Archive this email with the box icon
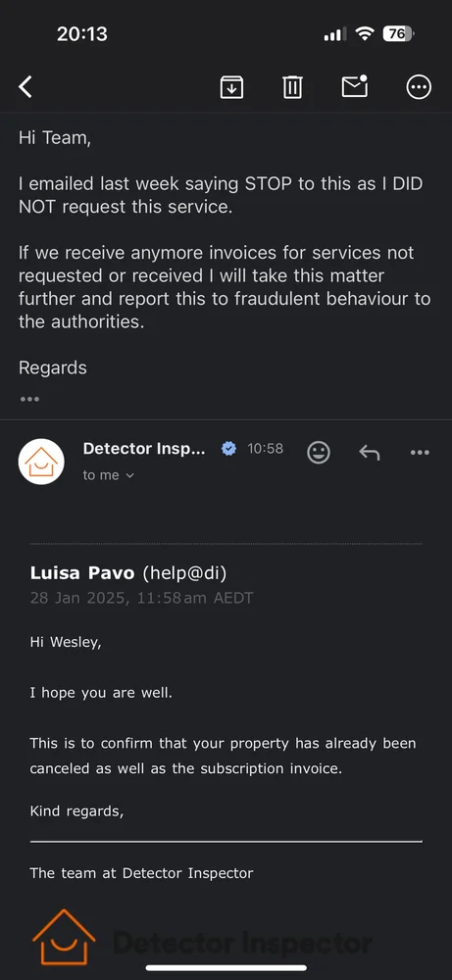The width and height of the screenshot is (452, 980). [232, 87]
